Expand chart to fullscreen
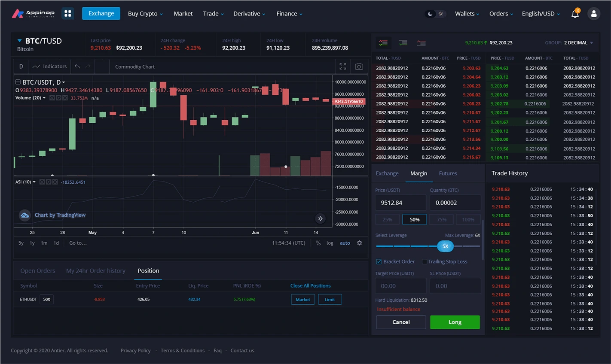611x364 pixels. tap(342, 67)
